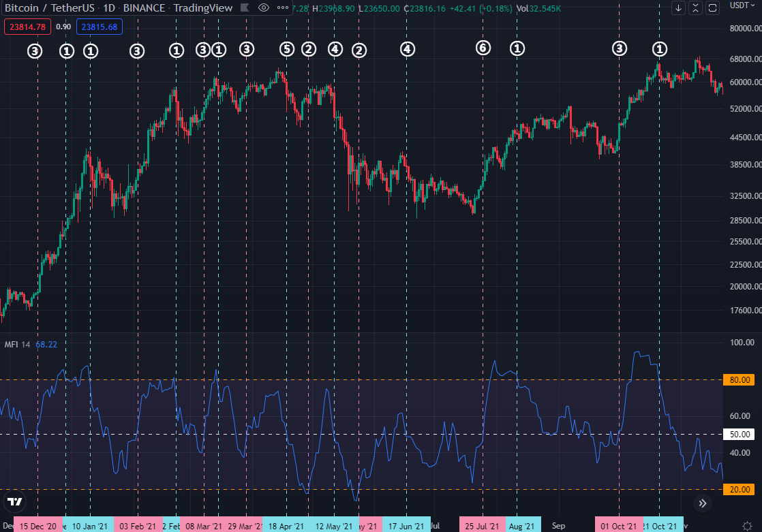Click the maximize pane icon at top right

tap(712, 7)
